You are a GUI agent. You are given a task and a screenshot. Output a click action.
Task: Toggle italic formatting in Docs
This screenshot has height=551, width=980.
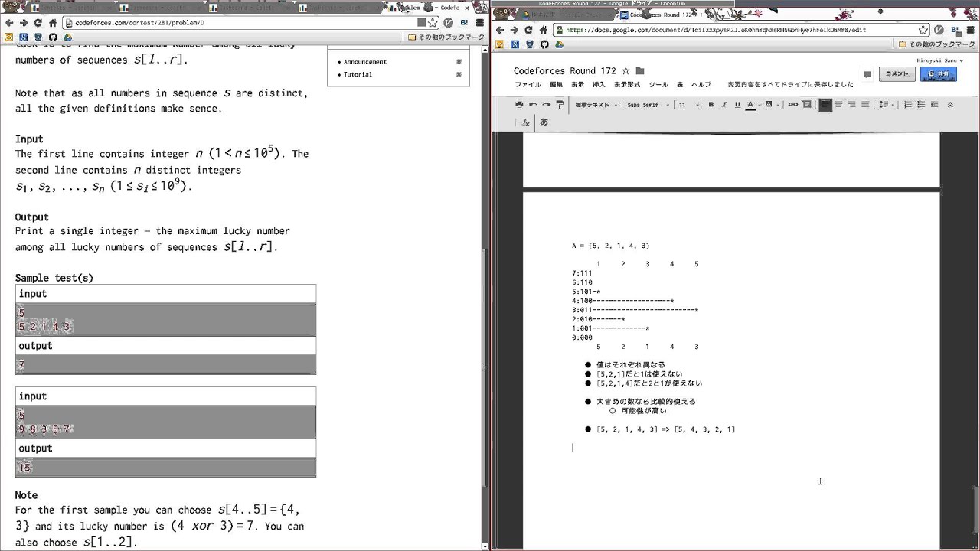pyautogui.click(x=724, y=105)
